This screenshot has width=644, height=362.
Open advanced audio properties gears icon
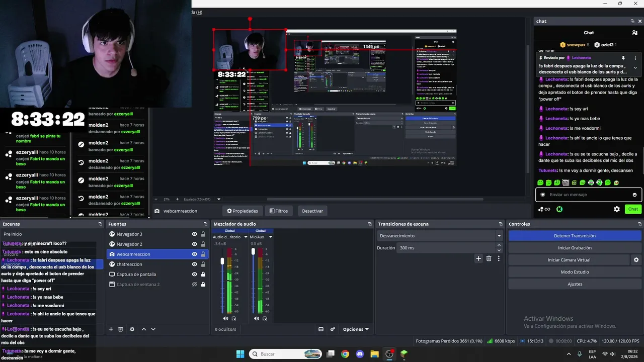click(x=333, y=329)
